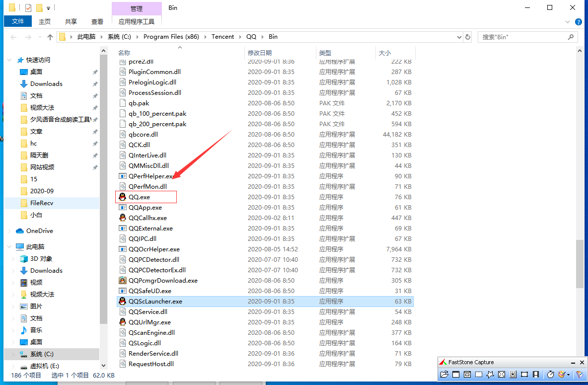The height and width of the screenshot is (385, 588).
Task: Open the 查看 ribbon tab
Action: pos(97,22)
